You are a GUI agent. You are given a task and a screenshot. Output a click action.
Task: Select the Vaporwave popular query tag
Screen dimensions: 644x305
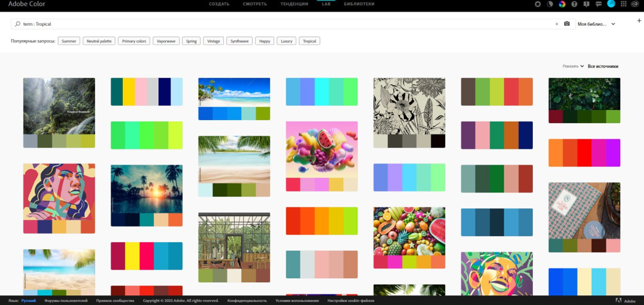pos(166,41)
